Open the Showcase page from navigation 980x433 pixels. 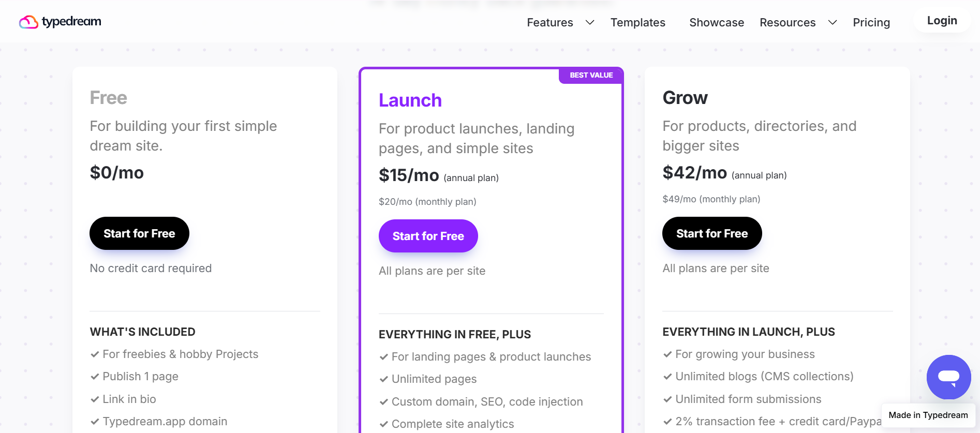tap(716, 22)
